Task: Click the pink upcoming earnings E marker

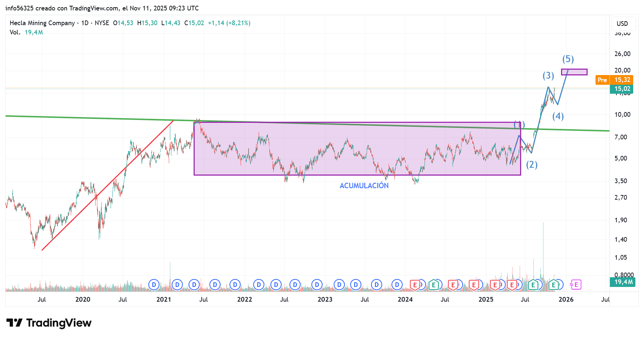Action: 576,285
